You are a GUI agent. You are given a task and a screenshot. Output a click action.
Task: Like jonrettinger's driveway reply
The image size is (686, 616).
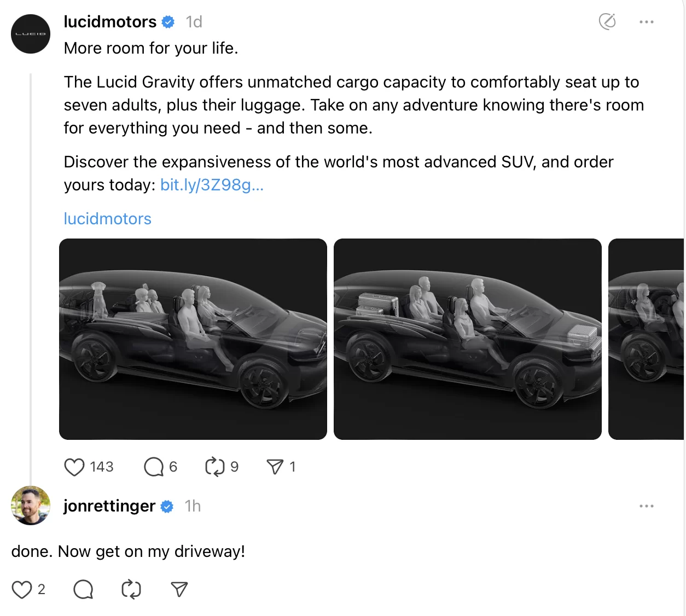(x=22, y=589)
